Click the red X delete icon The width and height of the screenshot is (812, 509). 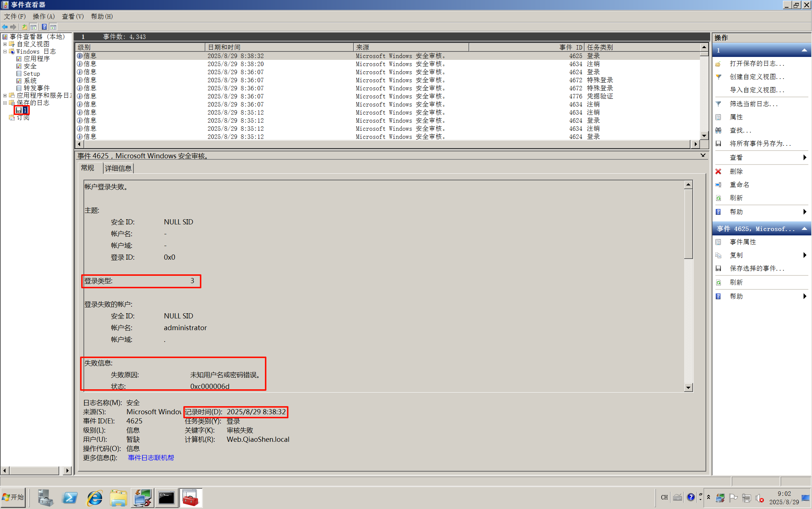[x=718, y=172]
